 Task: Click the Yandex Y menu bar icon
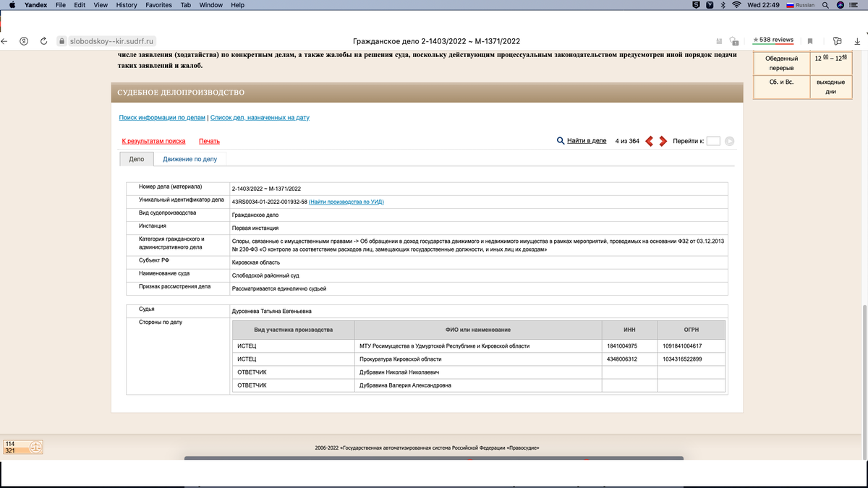[x=710, y=5]
